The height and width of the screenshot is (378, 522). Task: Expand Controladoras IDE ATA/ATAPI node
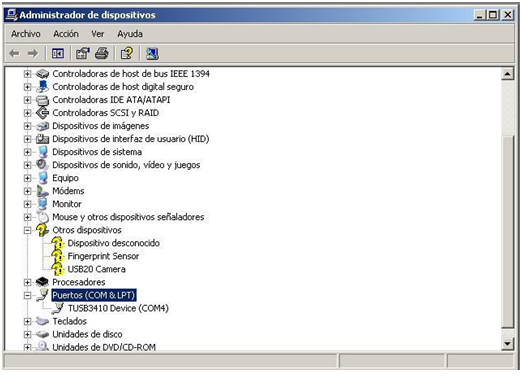(28, 100)
